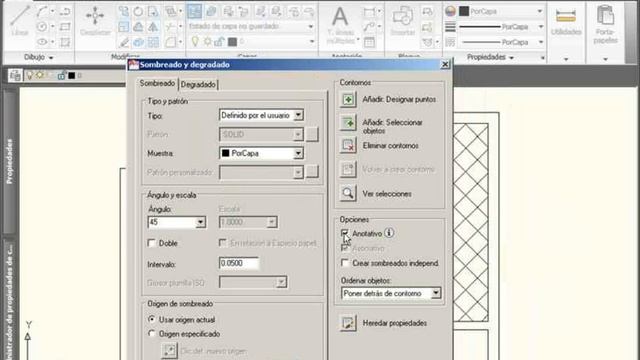Switch to the Sombreado tab
This screenshot has height=360, width=640.
(x=158, y=83)
